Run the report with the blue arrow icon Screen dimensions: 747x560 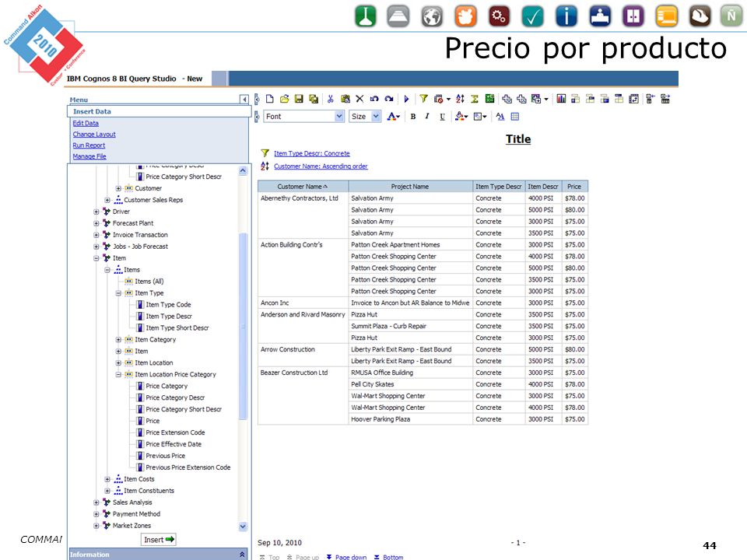pyautogui.click(x=406, y=99)
